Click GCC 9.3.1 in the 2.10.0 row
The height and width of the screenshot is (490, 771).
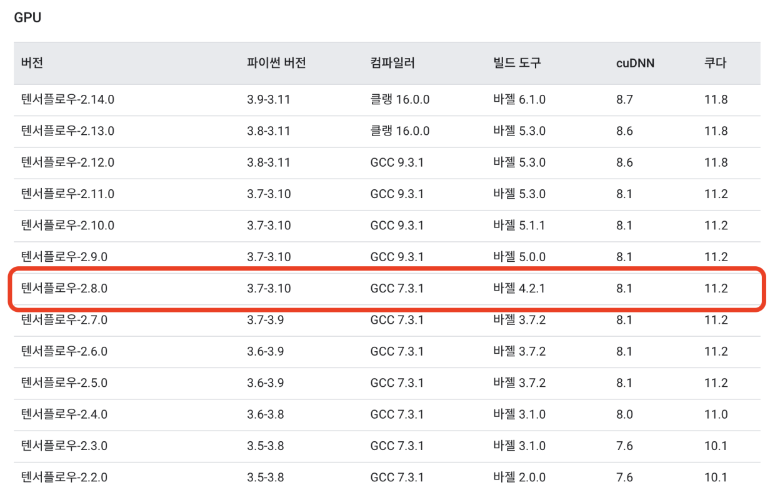coord(397,225)
